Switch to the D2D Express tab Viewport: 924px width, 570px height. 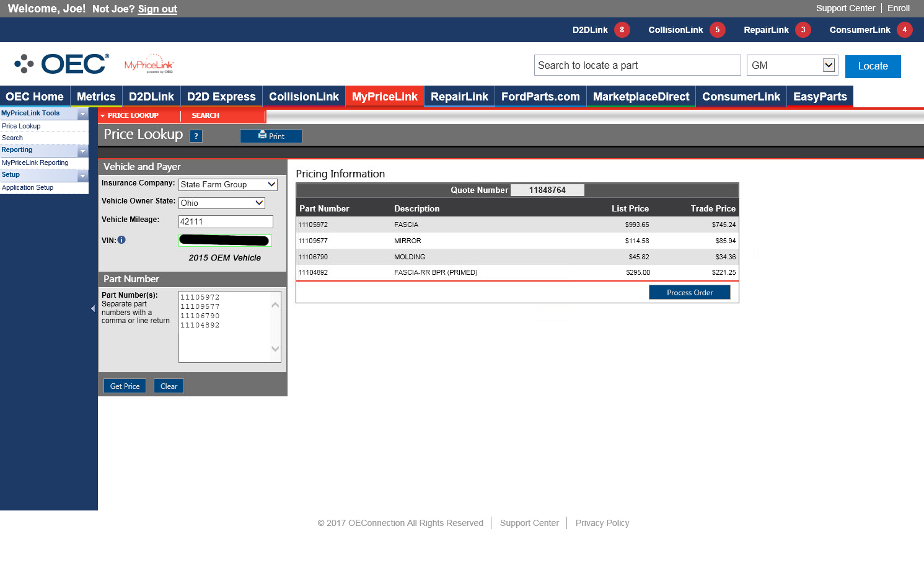click(x=221, y=97)
